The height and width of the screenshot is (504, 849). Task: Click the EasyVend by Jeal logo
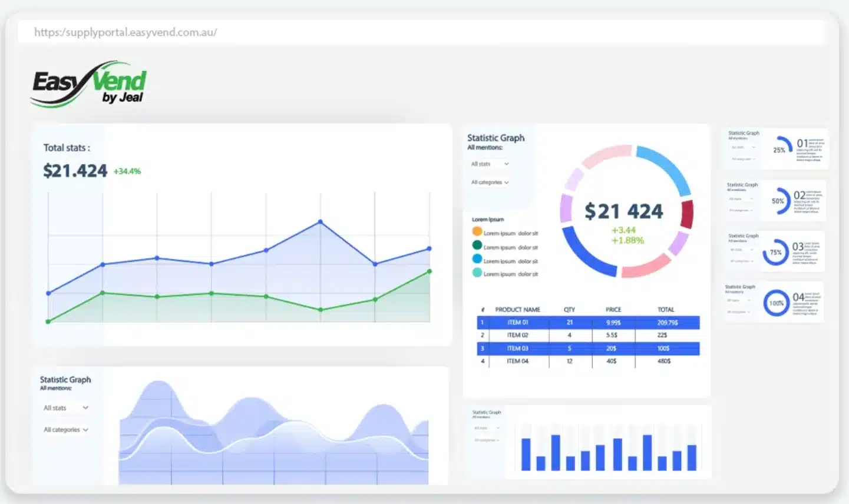coord(88,84)
